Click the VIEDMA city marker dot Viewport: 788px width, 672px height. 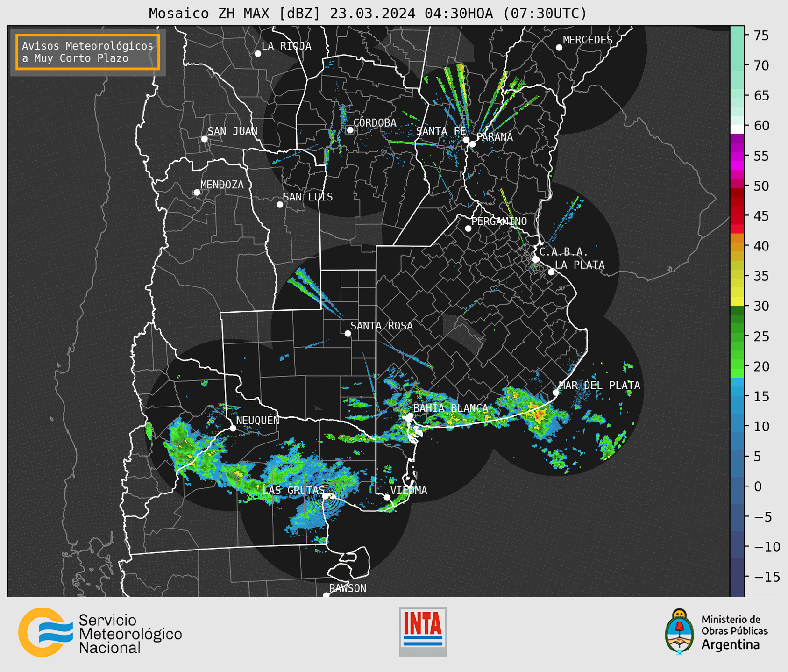click(x=387, y=498)
